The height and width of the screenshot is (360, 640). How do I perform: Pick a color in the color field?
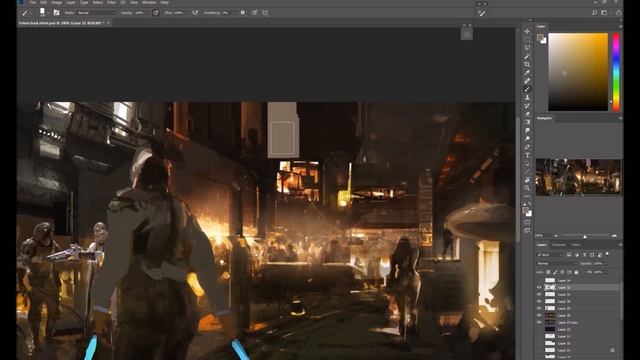(x=578, y=72)
